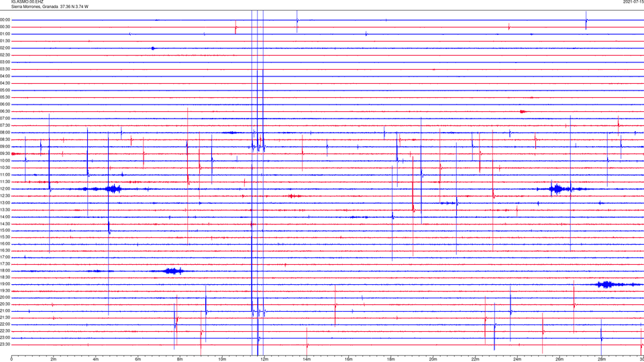
Task: Select the 16:00 trace time label
Action: point(5,243)
